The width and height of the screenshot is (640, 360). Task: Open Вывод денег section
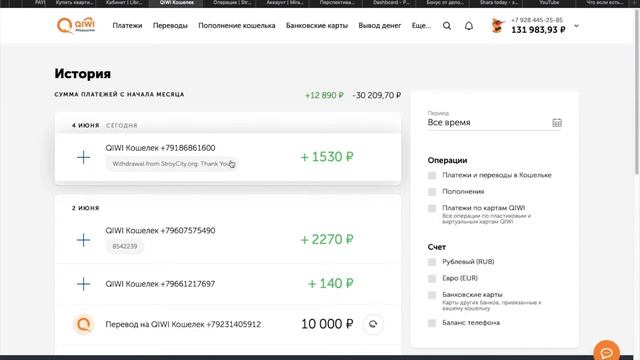tap(380, 25)
